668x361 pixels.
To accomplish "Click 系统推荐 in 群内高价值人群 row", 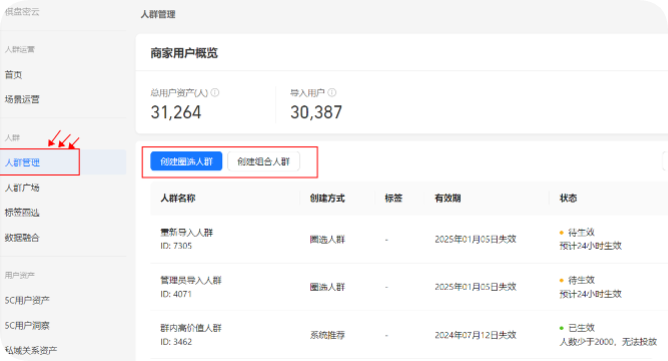I will tap(327, 335).
